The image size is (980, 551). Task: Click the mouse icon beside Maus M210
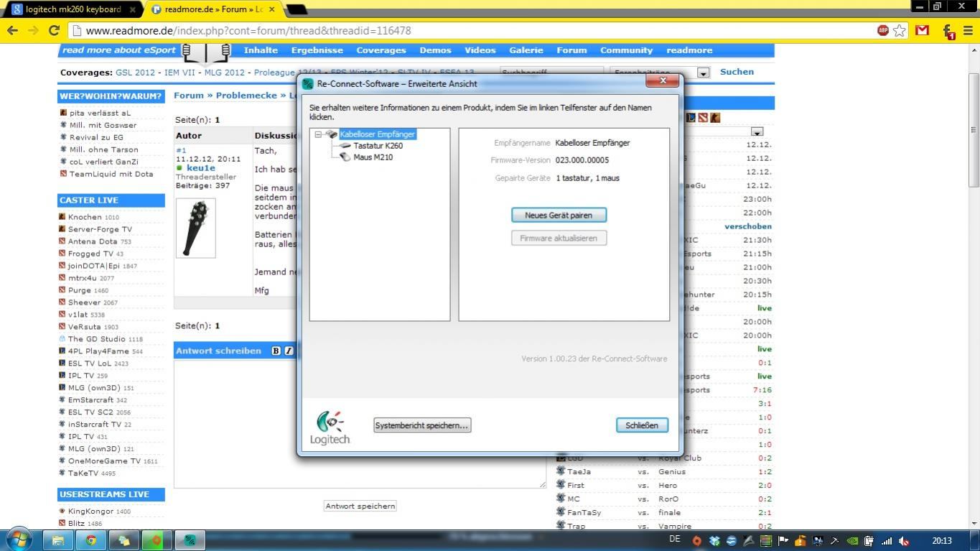(x=345, y=157)
